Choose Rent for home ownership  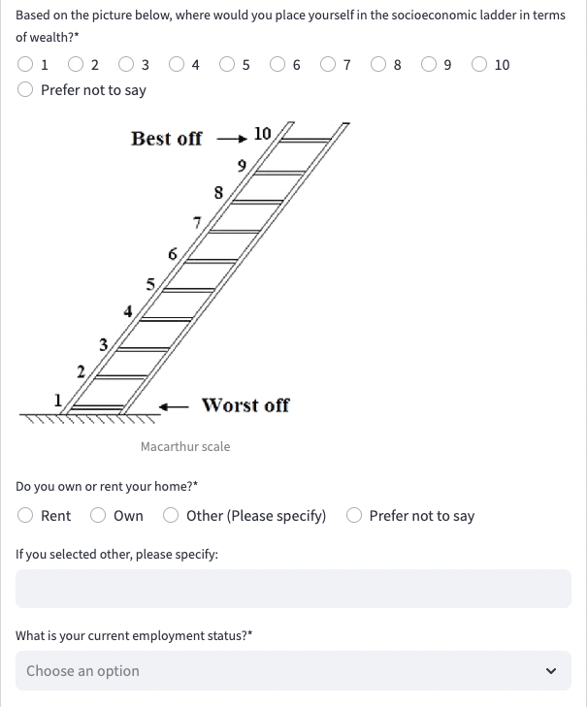[26, 516]
